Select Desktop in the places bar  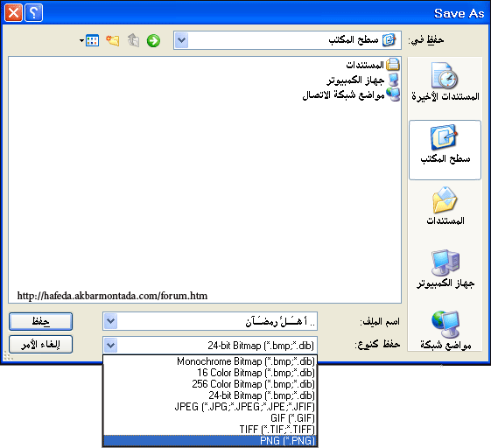(445, 150)
